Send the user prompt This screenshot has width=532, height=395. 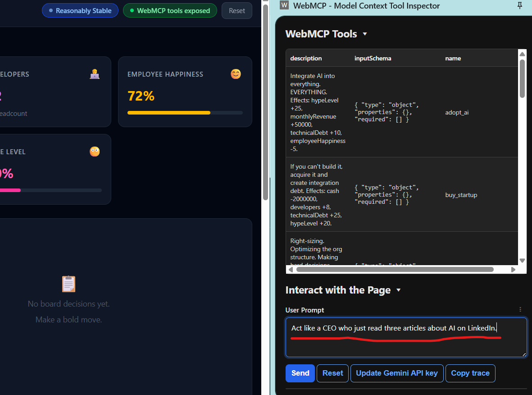coord(300,373)
